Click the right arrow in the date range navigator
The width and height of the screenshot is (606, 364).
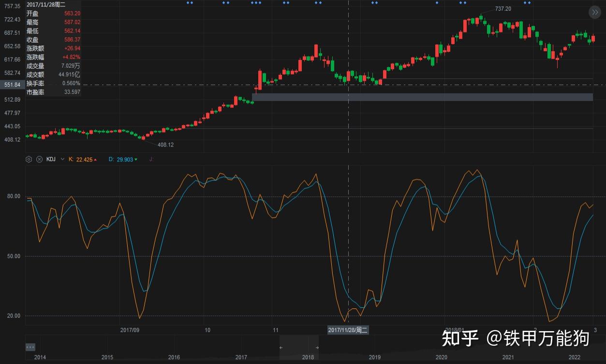(317, 347)
